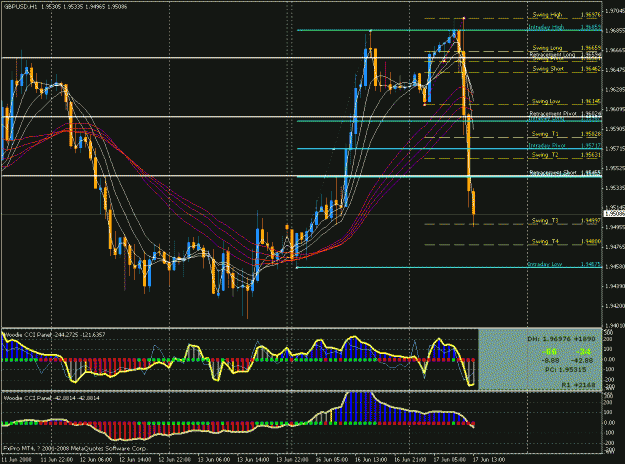Select the 'Swing T1' level label
625x464 pixels.
[x=545, y=134]
